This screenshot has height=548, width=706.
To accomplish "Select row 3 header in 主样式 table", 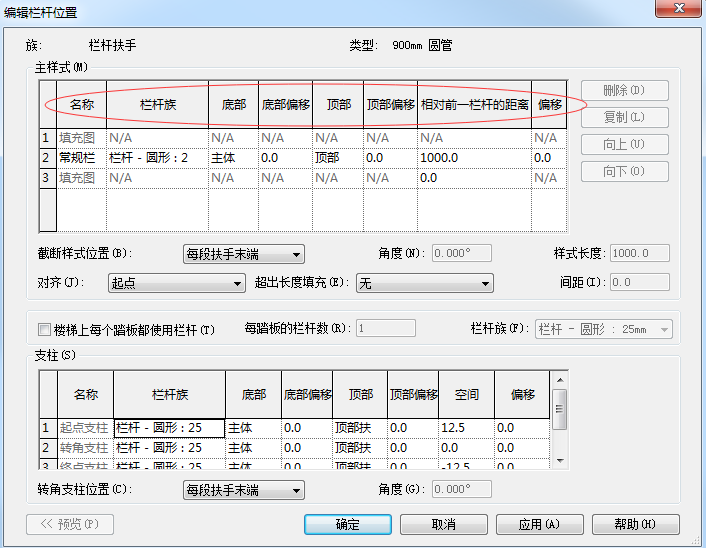I will [x=48, y=178].
